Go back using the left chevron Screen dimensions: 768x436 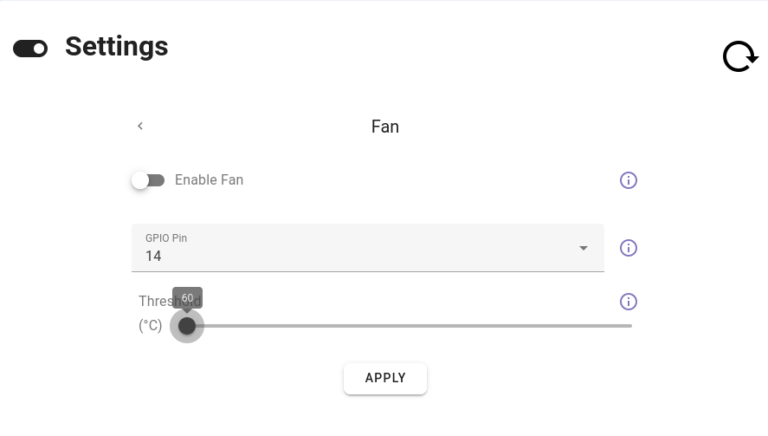pos(140,126)
